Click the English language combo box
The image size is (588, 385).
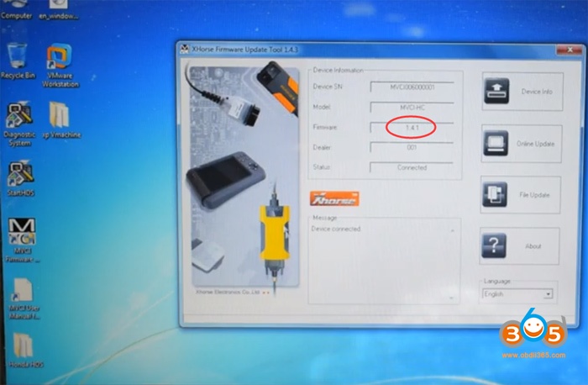517,294
